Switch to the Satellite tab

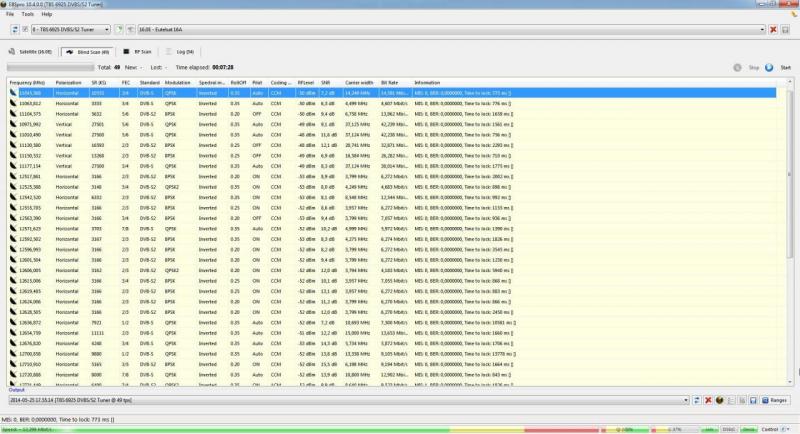pos(30,52)
